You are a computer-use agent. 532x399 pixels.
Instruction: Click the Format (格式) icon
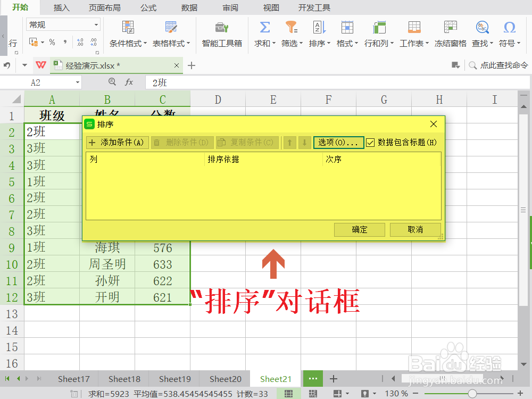click(x=347, y=27)
